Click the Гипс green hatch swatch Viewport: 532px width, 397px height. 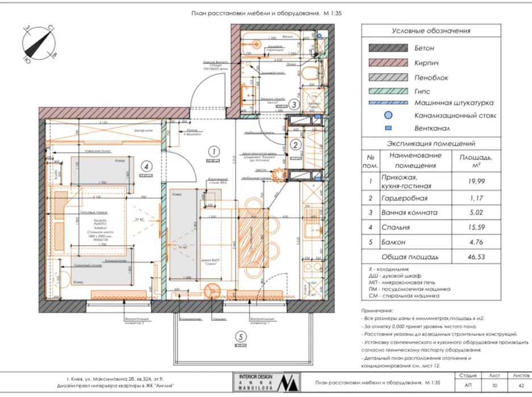point(388,91)
